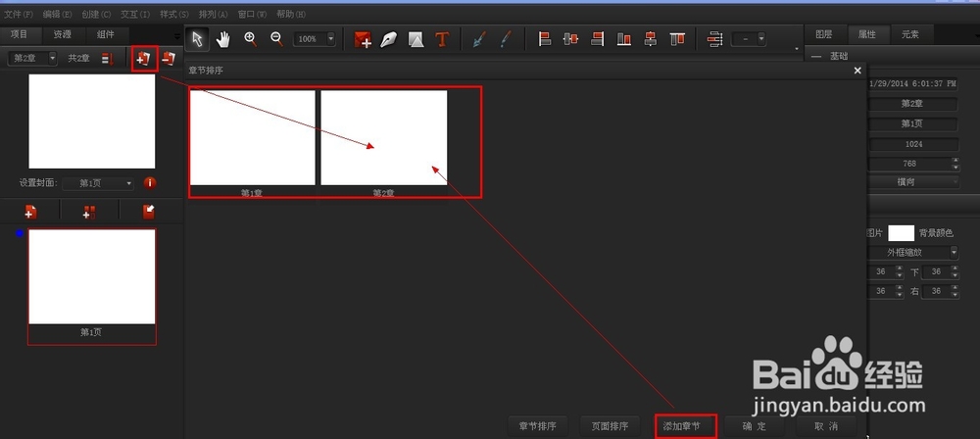Click the distribute spacing icon
Image resolution: width=980 pixels, height=439 pixels.
coord(715,39)
